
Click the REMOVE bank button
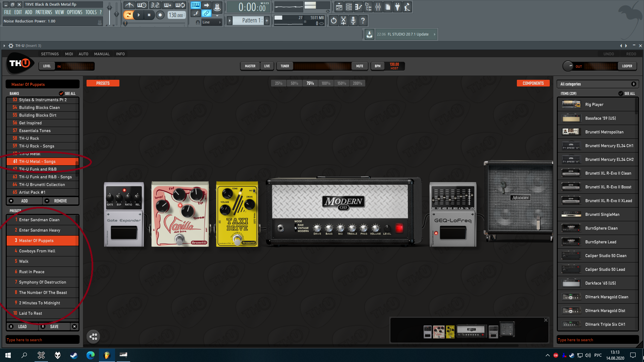(x=61, y=201)
